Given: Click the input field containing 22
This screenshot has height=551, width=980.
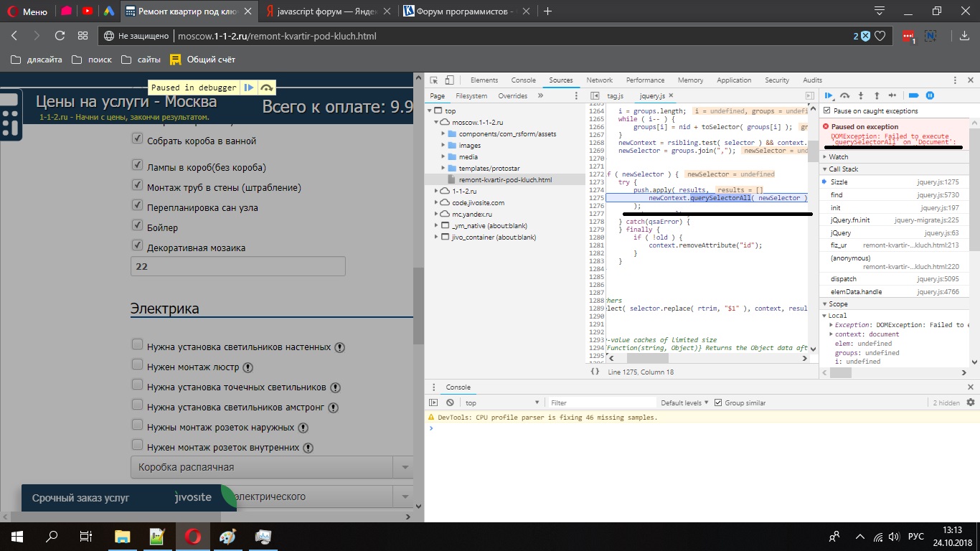Looking at the screenshot, I should pyautogui.click(x=237, y=266).
